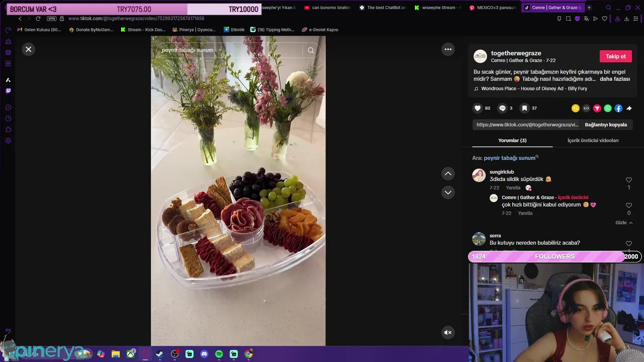
Task: Open 'Etkinlik' bookmark
Action: tap(234, 30)
